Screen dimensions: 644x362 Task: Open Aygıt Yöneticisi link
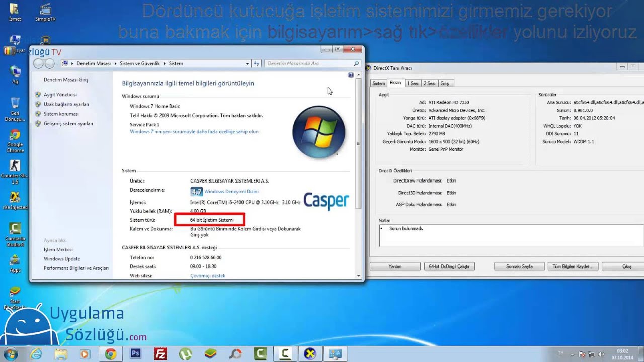point(60,95)
